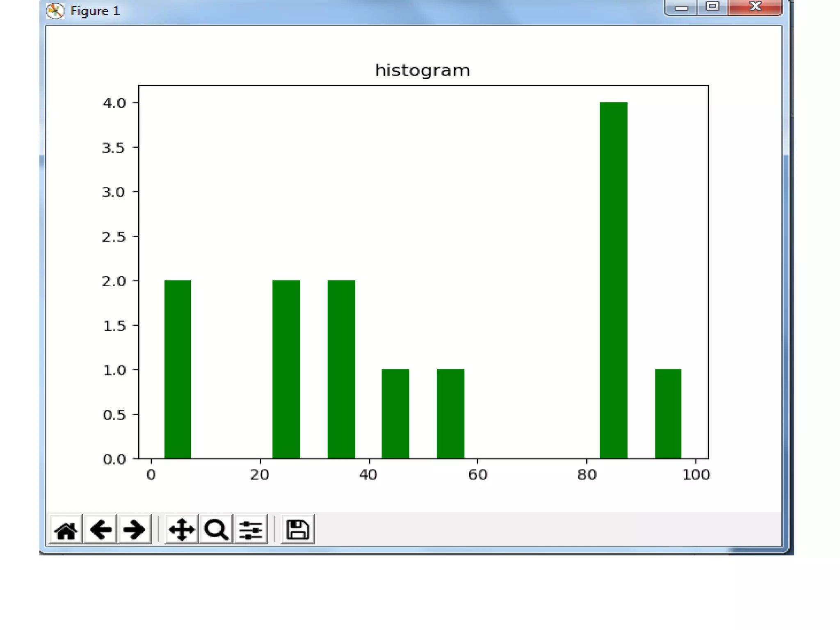Screen dimensions: 840x630
Task: Go forward to next view arrow
Action: (134, 530)
